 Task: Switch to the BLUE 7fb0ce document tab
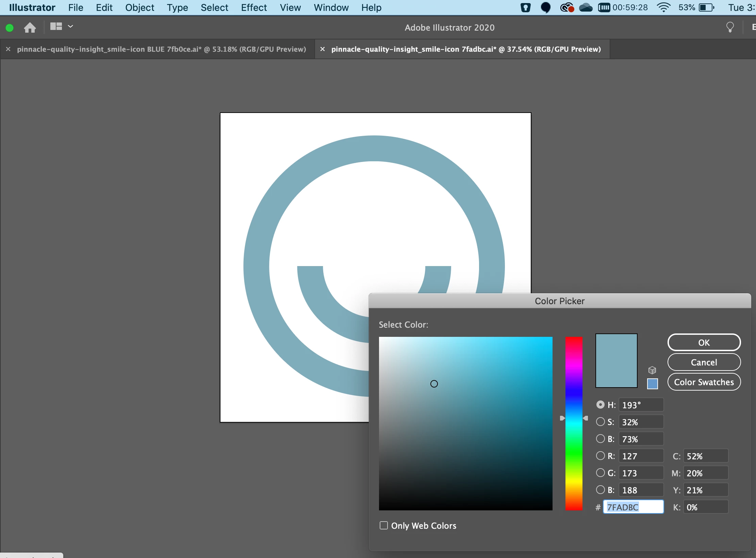tap(161, 49)
